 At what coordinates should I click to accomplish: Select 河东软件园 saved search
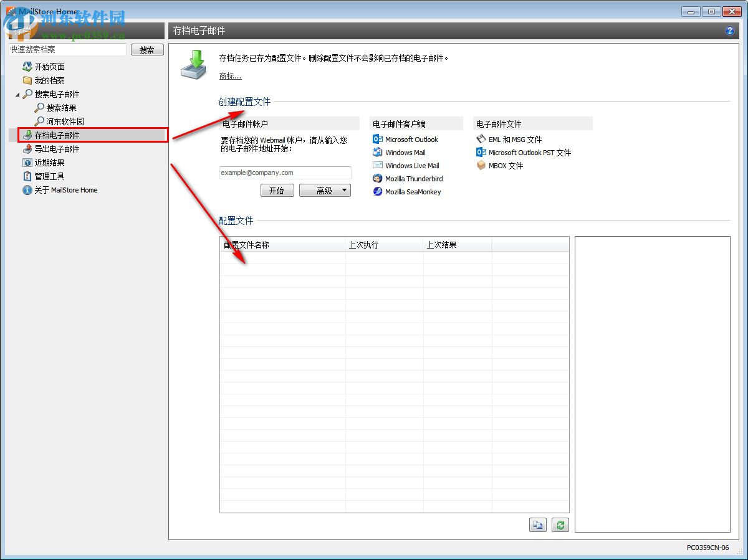click(65, 121)
